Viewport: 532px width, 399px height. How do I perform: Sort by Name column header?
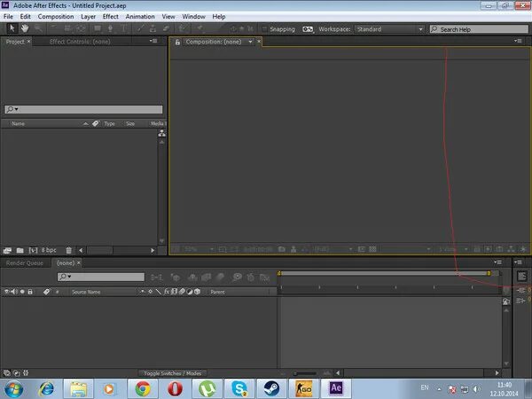point(18,123)
